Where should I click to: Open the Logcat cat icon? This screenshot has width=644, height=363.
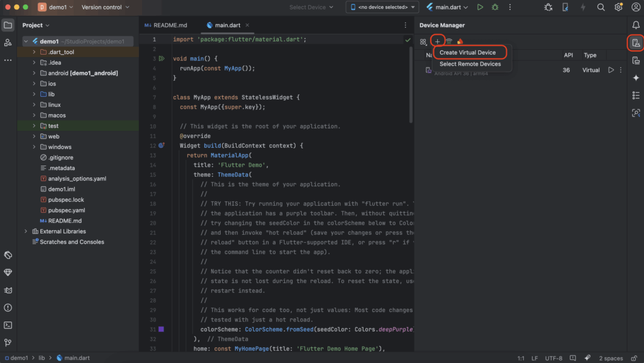click(8, 290)
